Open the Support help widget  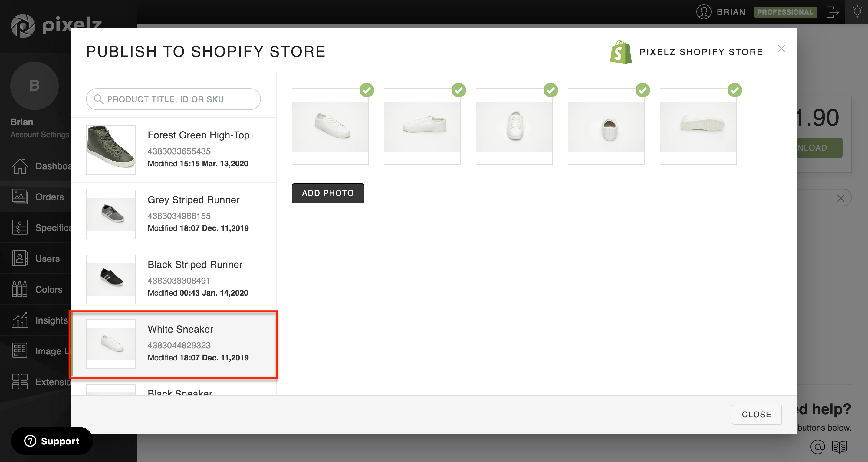pyautogui.click(x=52, y=441)
